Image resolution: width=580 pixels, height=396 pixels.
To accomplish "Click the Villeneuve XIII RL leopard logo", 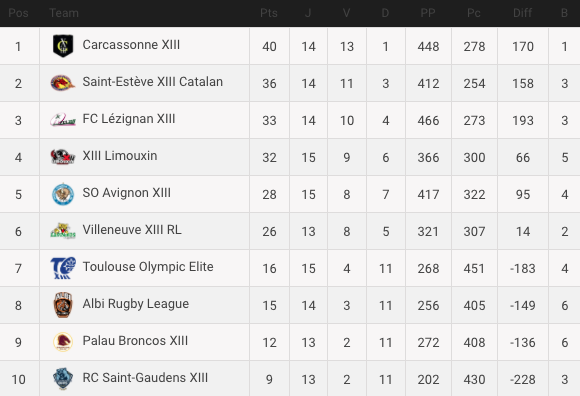I will pos(63,231).
